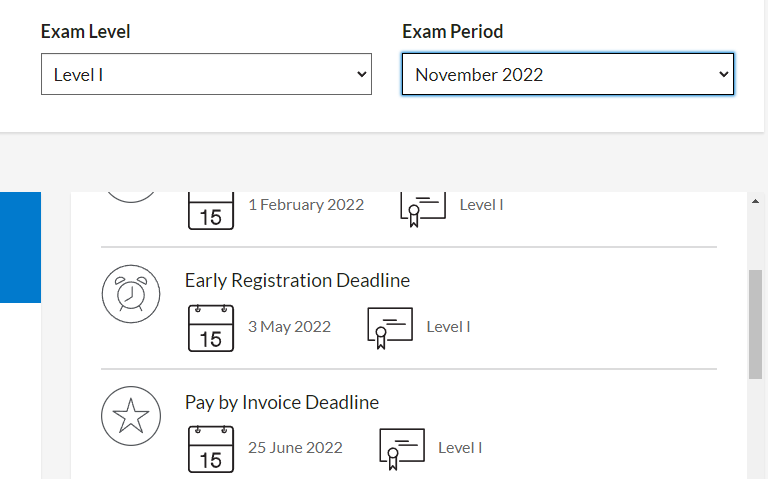The image size is (768, 479).
Task: Click the scroll up arrow of the list
Action: (756, 201)
